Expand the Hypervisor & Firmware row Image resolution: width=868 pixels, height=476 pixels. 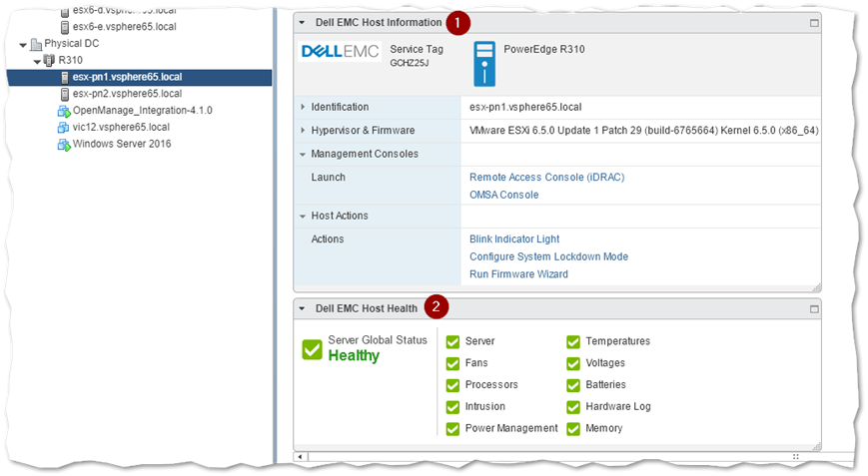(303, 130)
